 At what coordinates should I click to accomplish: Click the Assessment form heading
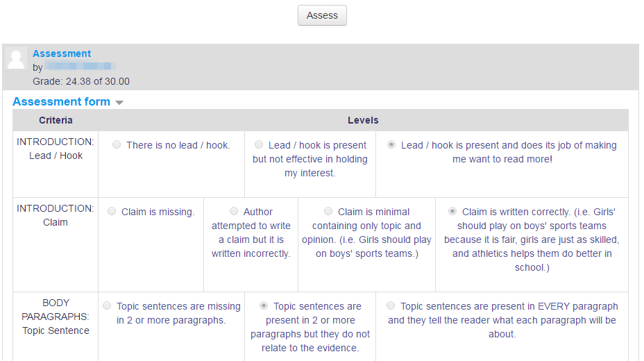coord(61,101)
